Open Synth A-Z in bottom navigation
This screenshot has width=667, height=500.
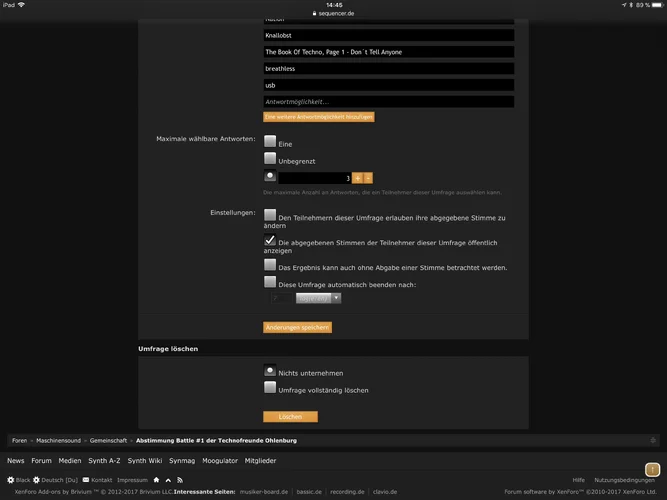coord(104,460)
